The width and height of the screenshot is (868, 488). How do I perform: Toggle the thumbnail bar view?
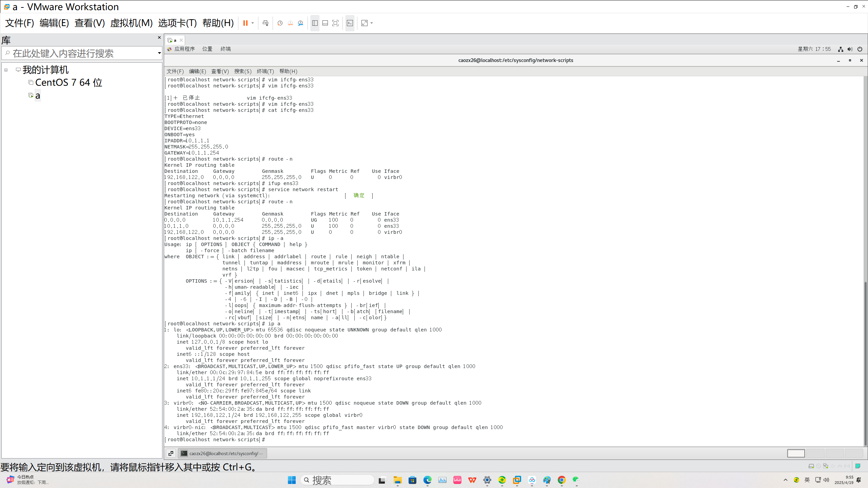(325, 23)
